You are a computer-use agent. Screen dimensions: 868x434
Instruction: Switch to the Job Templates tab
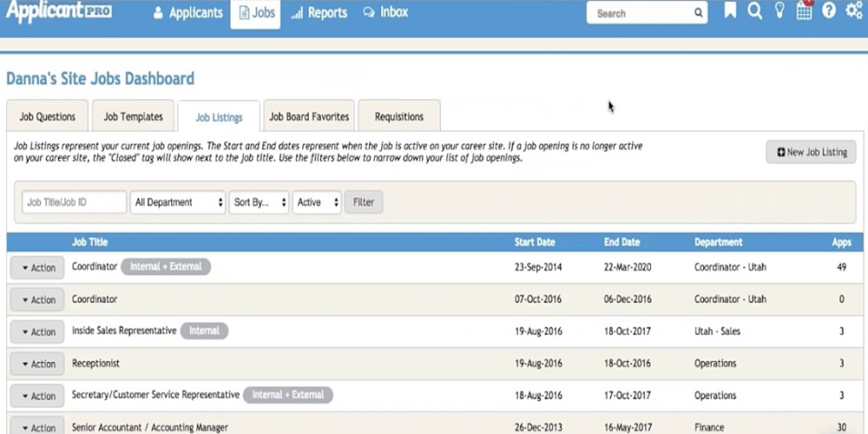pyautogui.click(x=133, y=116)
